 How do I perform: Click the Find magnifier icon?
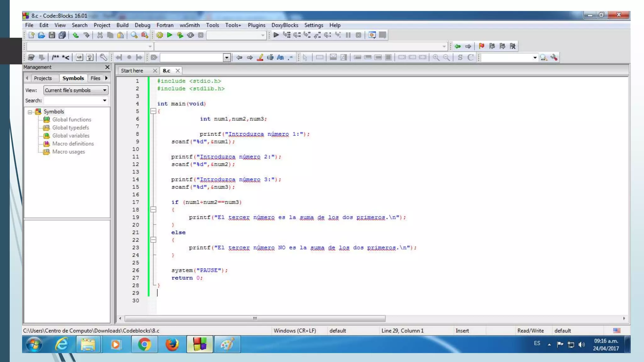click(x=134, y=35)
